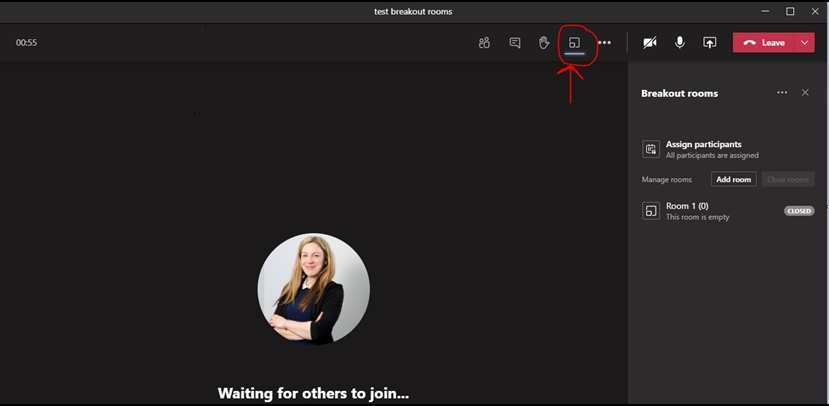Close the Breakout rooms panel
Viewport: 829px width, 406px height.
pyautogui.click(x=806, y=93)
